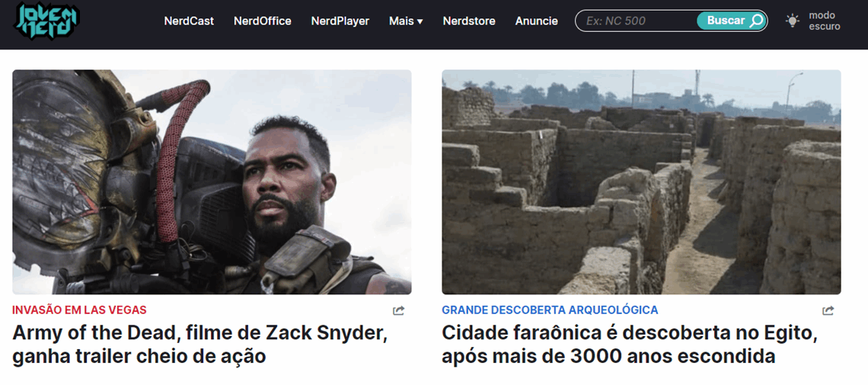
Task: Open the Anuncie page
Action: click(x=537, y=21)
